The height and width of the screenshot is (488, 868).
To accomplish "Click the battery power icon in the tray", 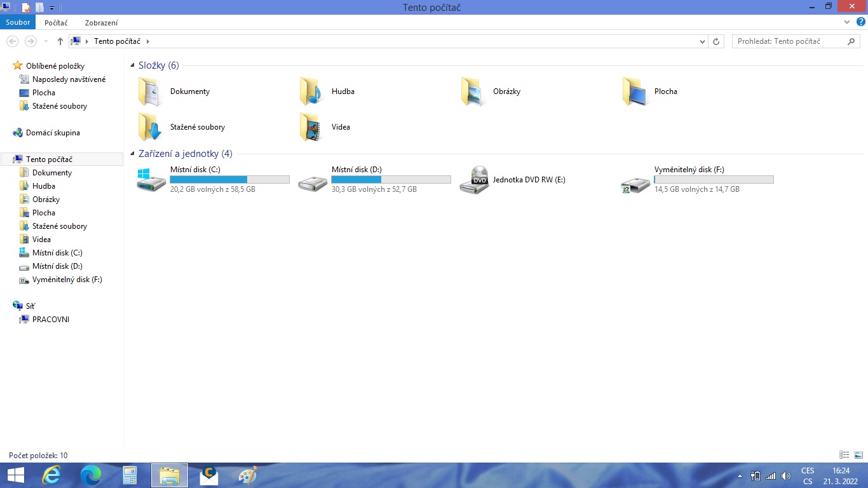I will [756, 476].
